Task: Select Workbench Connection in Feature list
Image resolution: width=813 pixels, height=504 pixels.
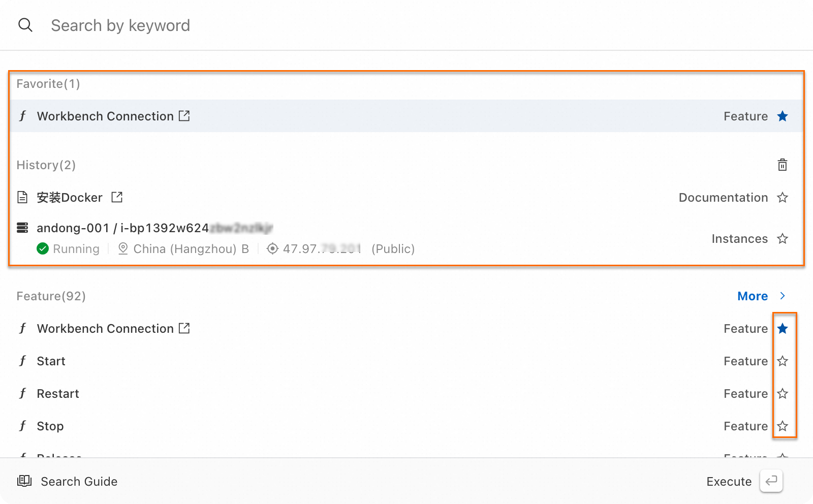Action: pos(105,329)
